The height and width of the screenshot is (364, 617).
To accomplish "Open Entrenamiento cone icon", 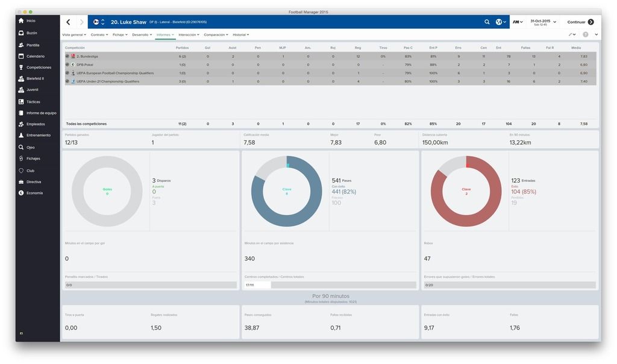I will coord(21,135).
